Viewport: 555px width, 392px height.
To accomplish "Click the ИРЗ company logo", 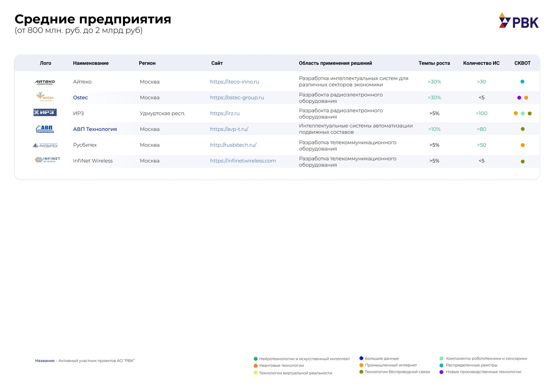I will click(x=45, y=112).
